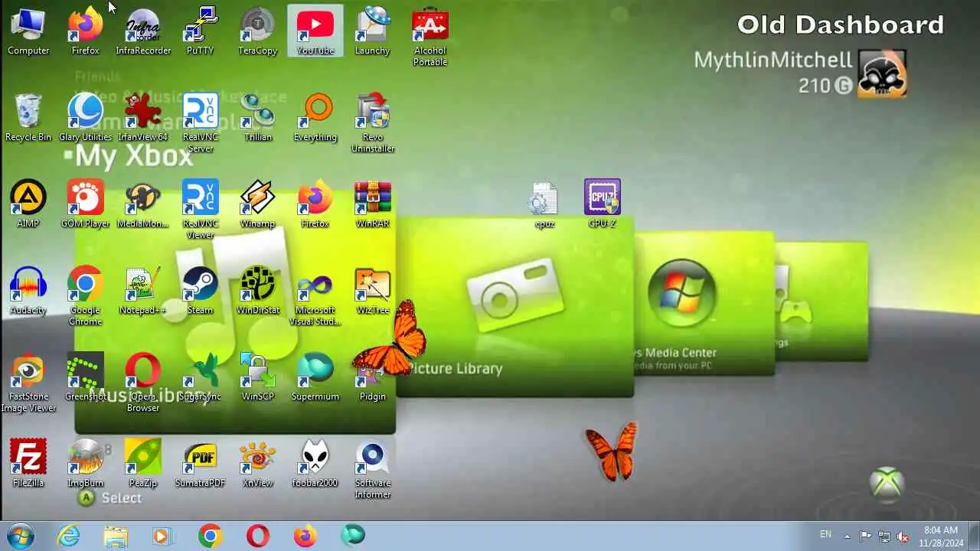Image resolution: width=980 pixels, height=551 pixels.
Task: Open Windows Explorer from the taskbar
Action: coord(116,536)
